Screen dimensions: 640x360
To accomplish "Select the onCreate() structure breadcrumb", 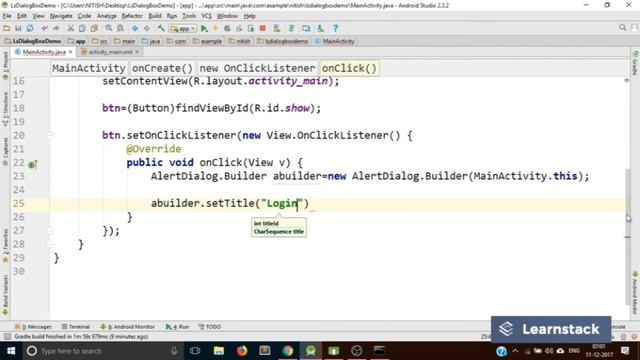I will click(162, 68).
